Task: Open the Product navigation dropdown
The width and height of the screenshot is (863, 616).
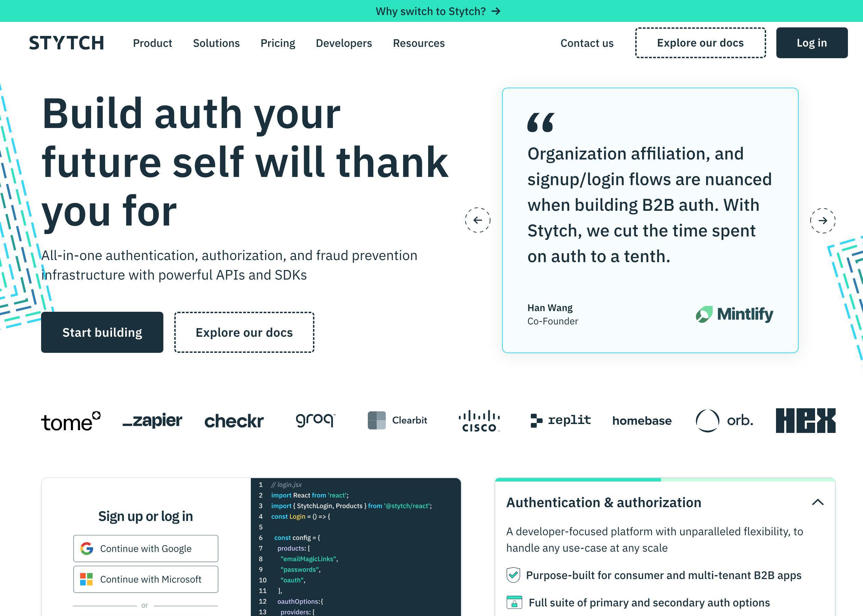Action: (x=152, y=43)
